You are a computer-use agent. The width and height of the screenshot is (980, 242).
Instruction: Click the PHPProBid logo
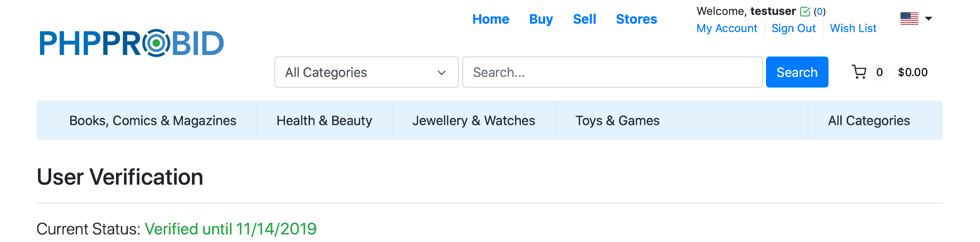pos(131,43)
